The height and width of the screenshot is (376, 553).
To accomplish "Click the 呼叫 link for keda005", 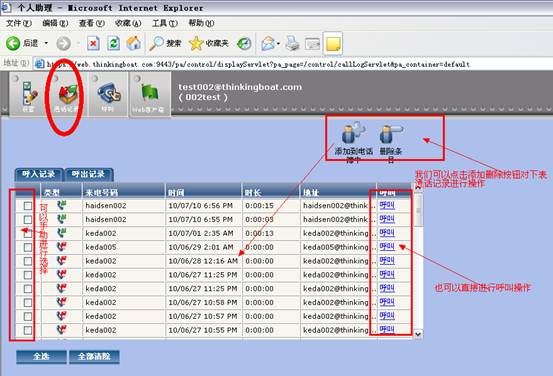I will pyautogui.click(x=387, y=247).
